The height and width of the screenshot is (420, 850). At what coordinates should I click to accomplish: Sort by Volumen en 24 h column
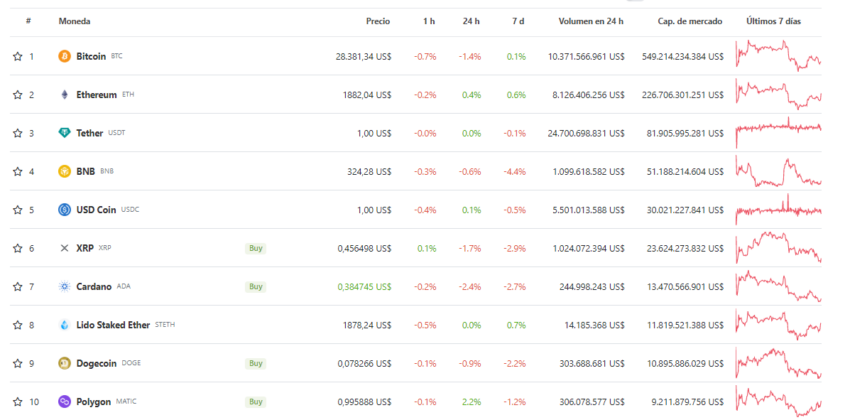[x=591, y=21]
